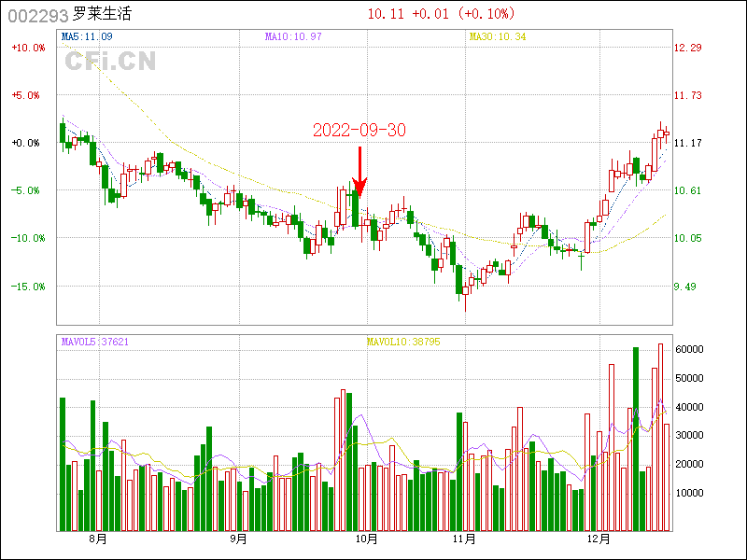
Task: Click the -15.0% percentage axis label
Action: pyautogui.click(x=27, y=287)
